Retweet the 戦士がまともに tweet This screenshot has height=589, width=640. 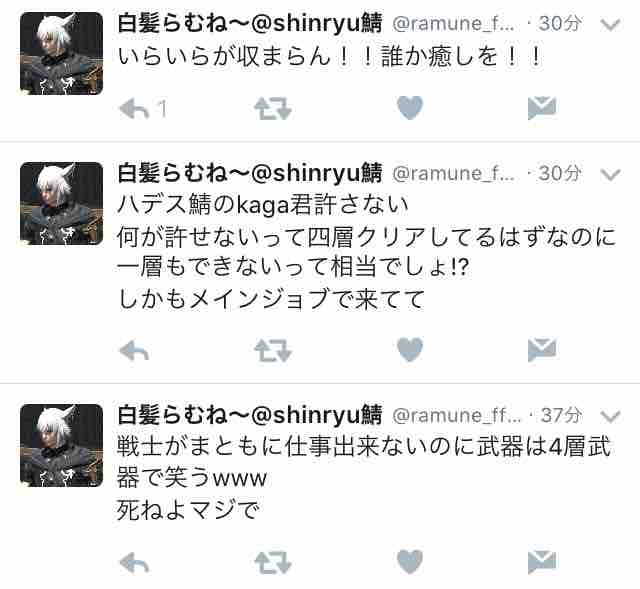[273, 563]
